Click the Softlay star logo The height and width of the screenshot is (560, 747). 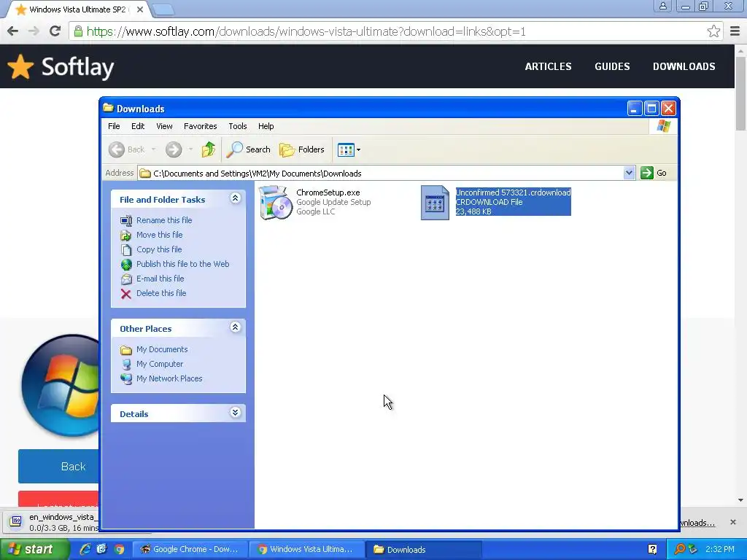click(20, 66)
